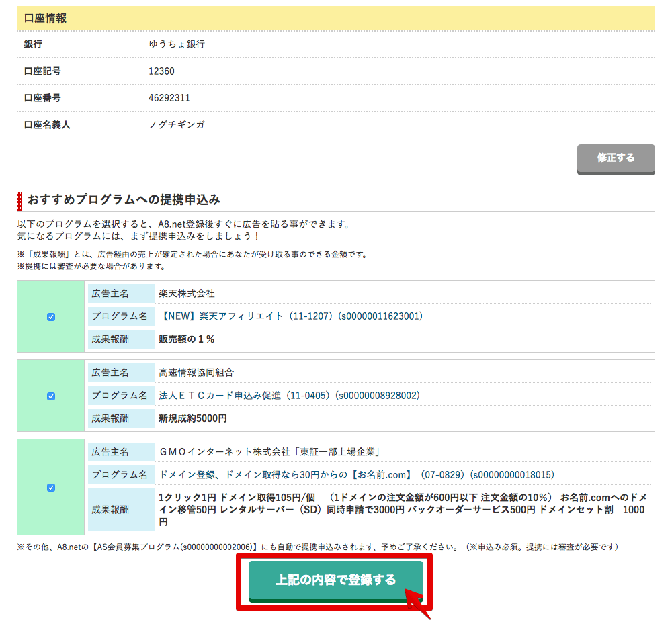Select account holder ノグチギンガ
This screenshot has height=622, width=672.
pyautogui.click(x=177, y=125)
